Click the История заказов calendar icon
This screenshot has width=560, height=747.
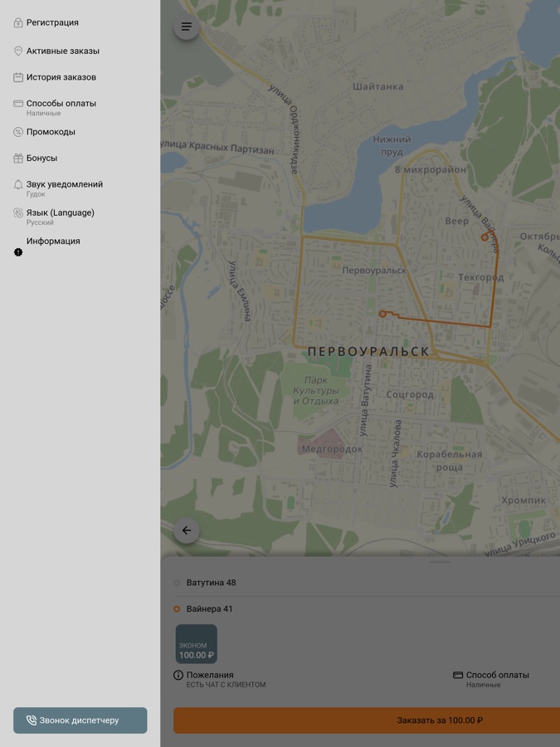pos(18,78)
